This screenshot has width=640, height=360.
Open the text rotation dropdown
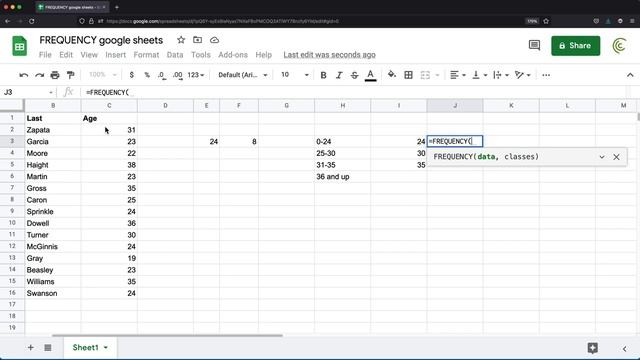click(522, 75)
